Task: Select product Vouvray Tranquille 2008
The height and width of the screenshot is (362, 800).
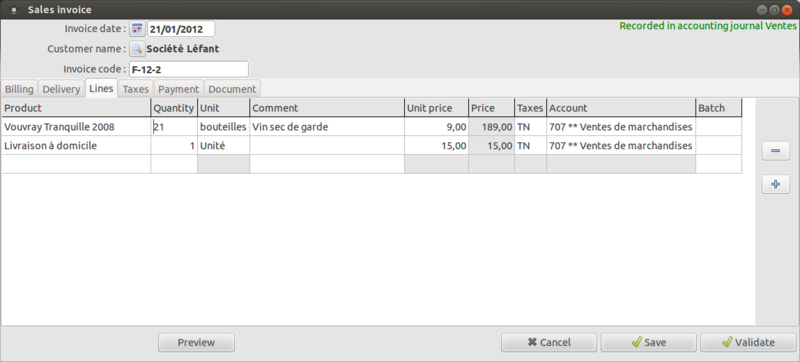Action: (76, 127)
